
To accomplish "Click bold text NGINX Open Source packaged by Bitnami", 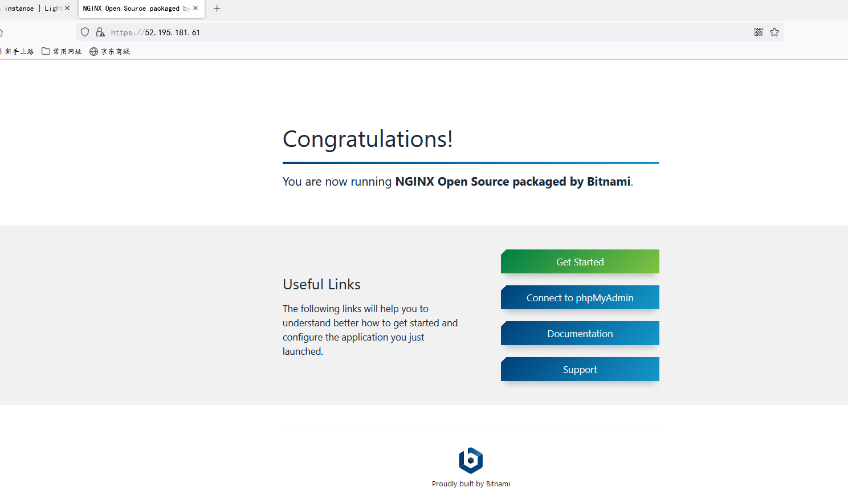I will click(513, 182).
